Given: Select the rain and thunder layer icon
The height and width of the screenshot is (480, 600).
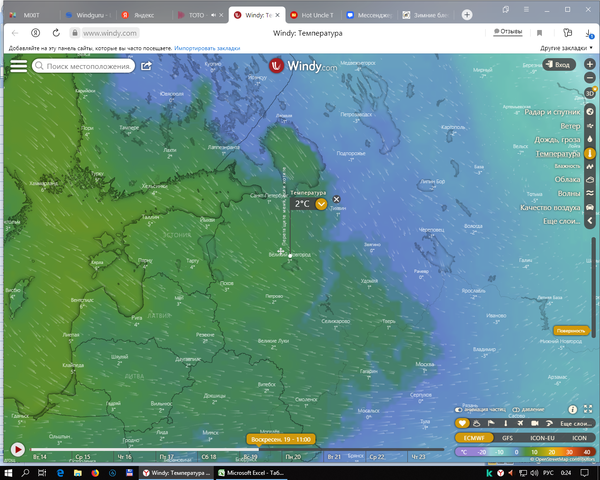Looking at the screenshot, I should (589, 140).
